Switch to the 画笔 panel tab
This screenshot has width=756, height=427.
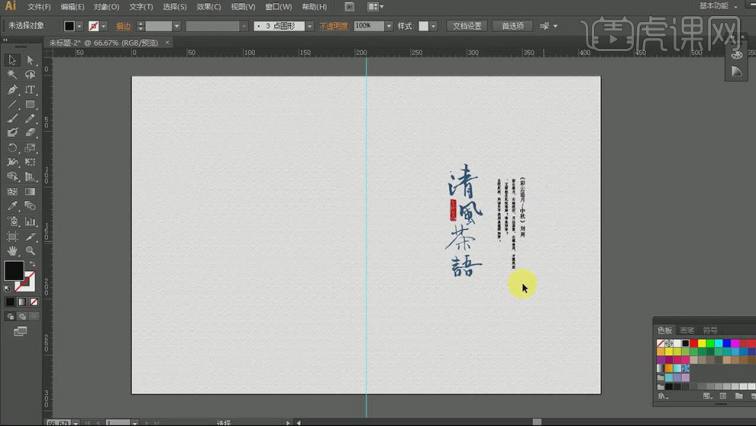(x=687, y=330)
